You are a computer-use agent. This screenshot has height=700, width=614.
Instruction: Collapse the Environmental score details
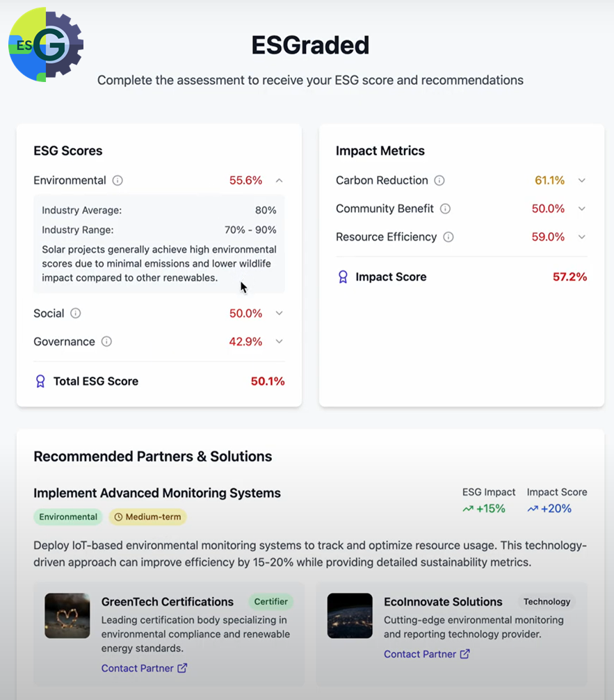pos(279,180)
